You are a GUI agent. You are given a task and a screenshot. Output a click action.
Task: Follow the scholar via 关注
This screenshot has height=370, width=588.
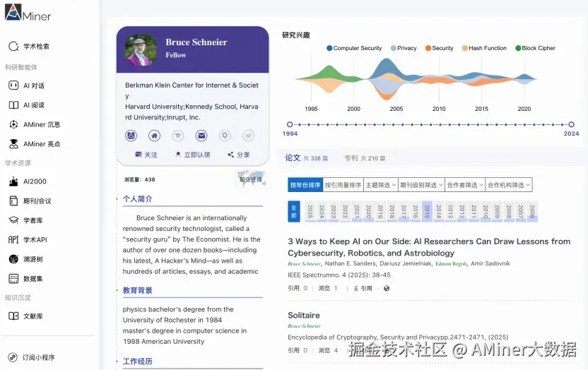point(146,155)
